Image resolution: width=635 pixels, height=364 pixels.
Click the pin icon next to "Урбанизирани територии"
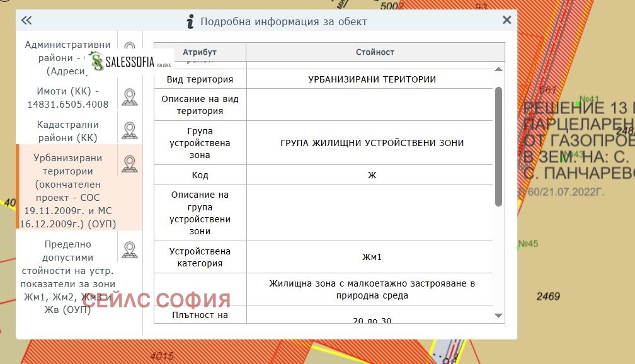coord(129,163)
